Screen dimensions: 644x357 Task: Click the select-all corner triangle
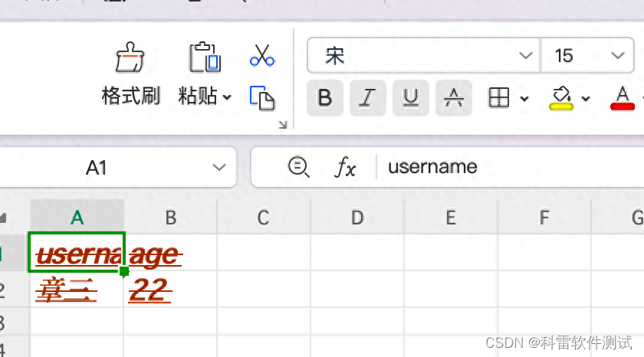coord(3,218)
